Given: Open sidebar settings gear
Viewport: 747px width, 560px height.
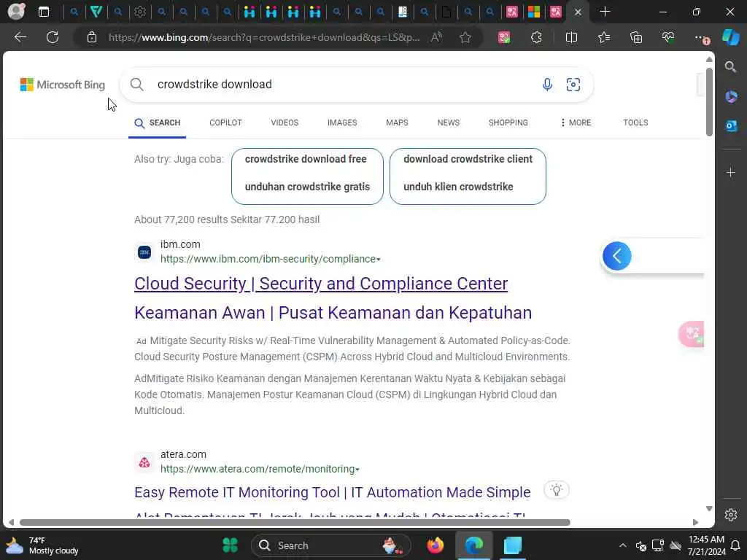Looking at the screenshot, I should [x=731, y=515].
